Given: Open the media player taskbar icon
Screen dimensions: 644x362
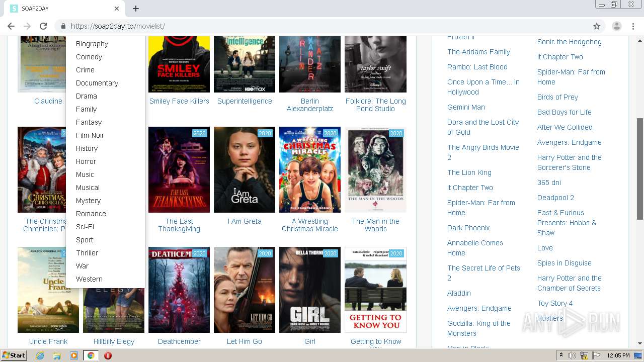Looking at the screenshot, I should [74, 355].
